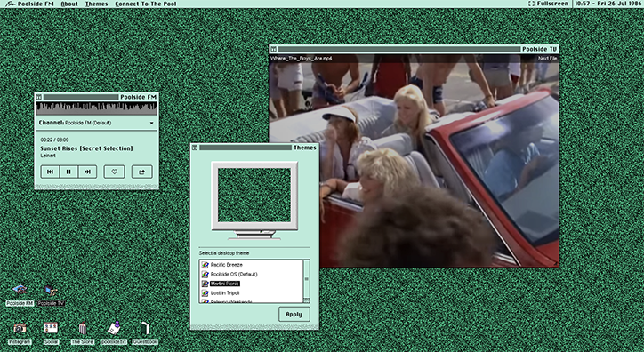The image size is (644, 352).
Task: Click the Poolside TV window title bar
Action: (x=414, y=49)
